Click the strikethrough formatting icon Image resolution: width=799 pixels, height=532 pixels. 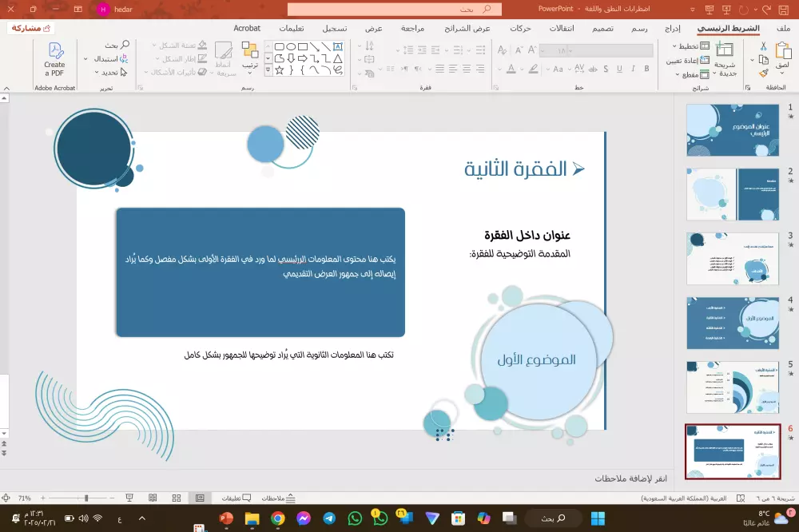click(x=592, y=69)
